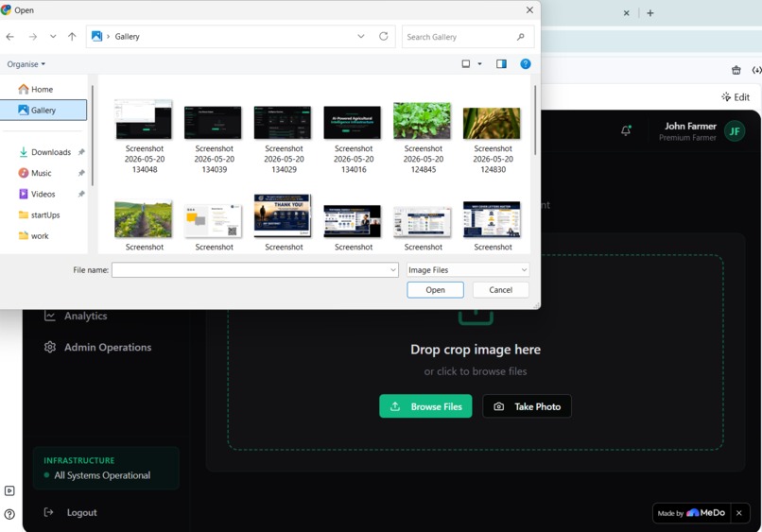Click the navigation pane scrollbar
The width and height of the screenshot is (762, 532).
tap(93, 136)
